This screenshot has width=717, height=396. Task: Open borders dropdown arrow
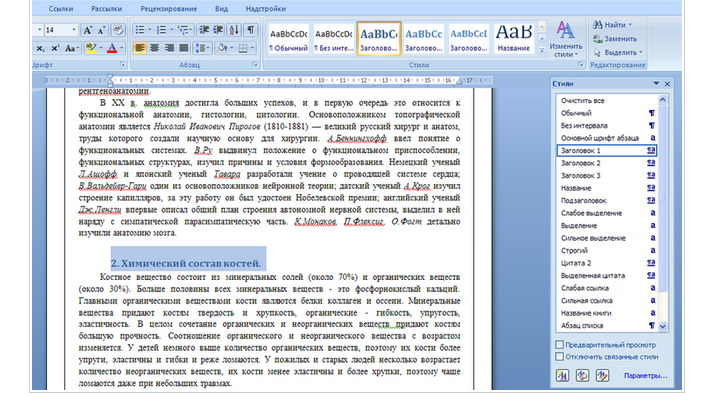(252, 48)
